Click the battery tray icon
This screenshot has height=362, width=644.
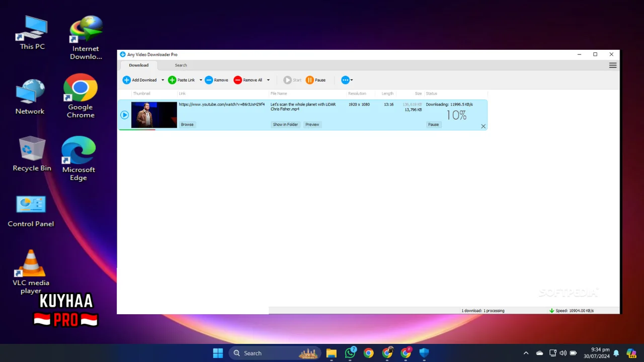[573, 353]
